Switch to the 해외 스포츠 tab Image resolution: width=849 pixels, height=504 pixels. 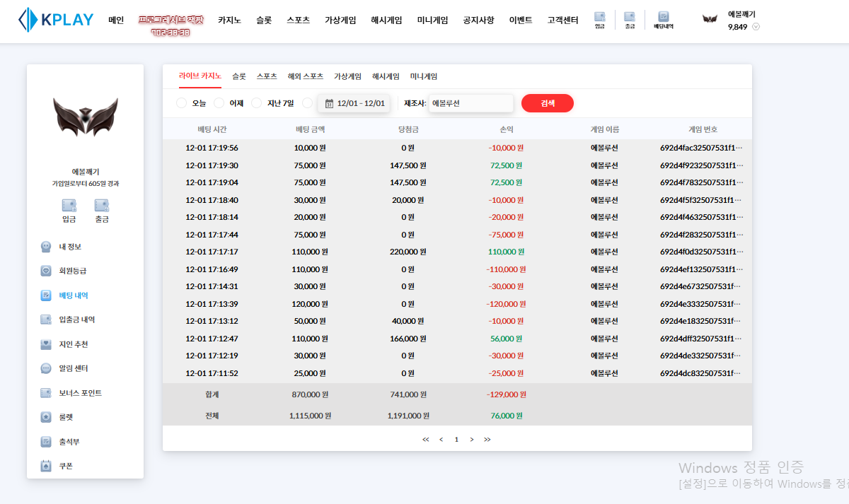click(x=305, y=76)
